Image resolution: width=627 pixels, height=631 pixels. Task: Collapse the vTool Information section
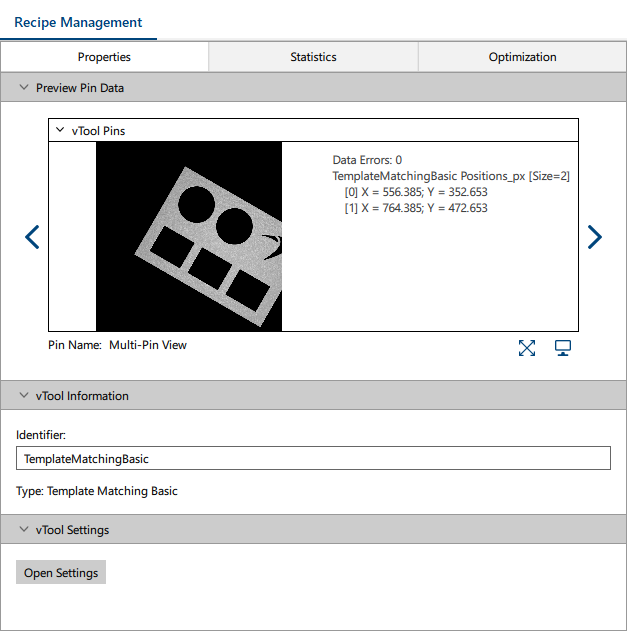[x=24, y=396]
